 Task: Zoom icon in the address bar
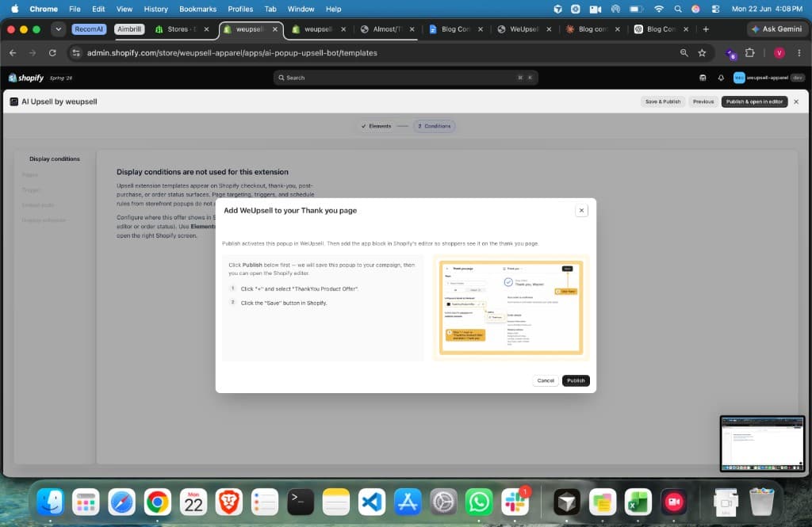point(684,53)
